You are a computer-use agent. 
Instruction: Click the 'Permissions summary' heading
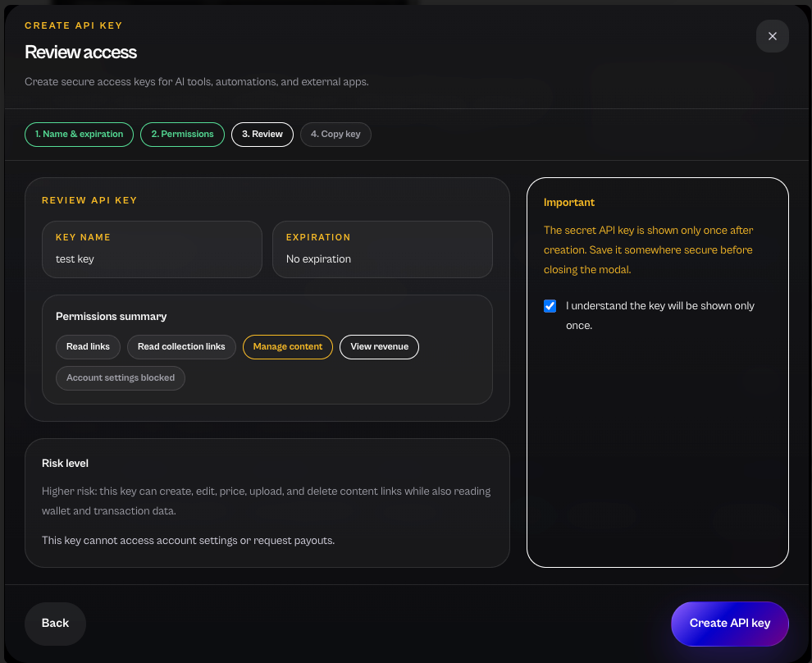[112, 317]
